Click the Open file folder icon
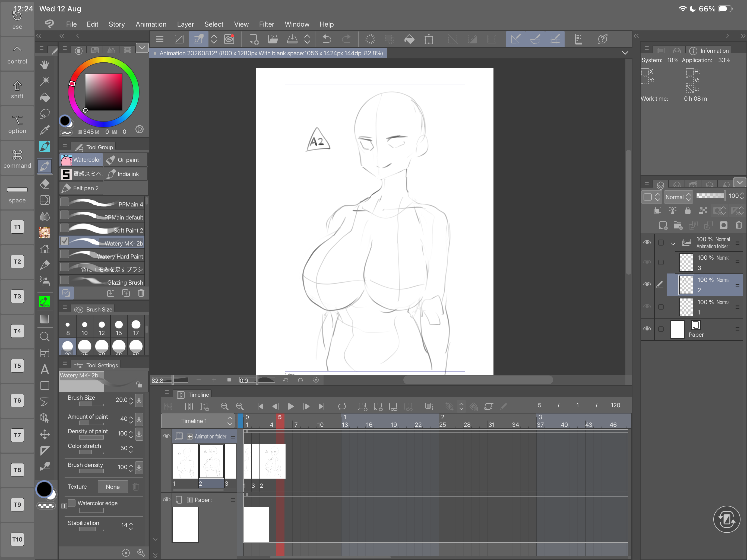The width and height of the screenshot is (747, 560). pos(273,39)
